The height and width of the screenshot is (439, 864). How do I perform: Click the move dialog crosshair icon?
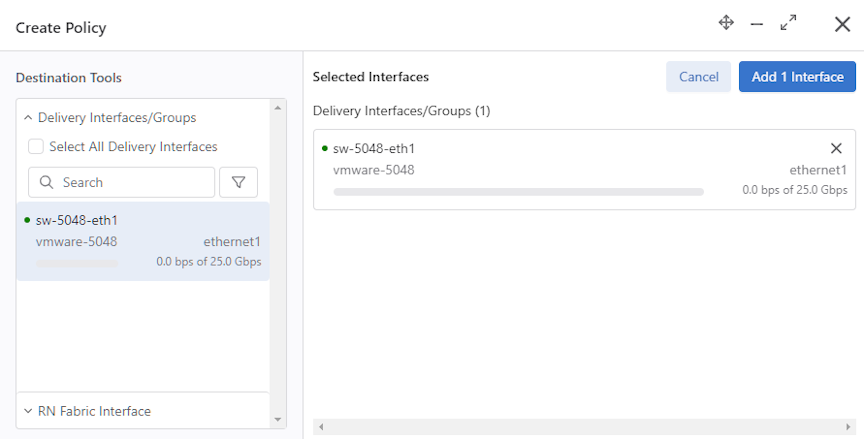[x=726, y=23]
